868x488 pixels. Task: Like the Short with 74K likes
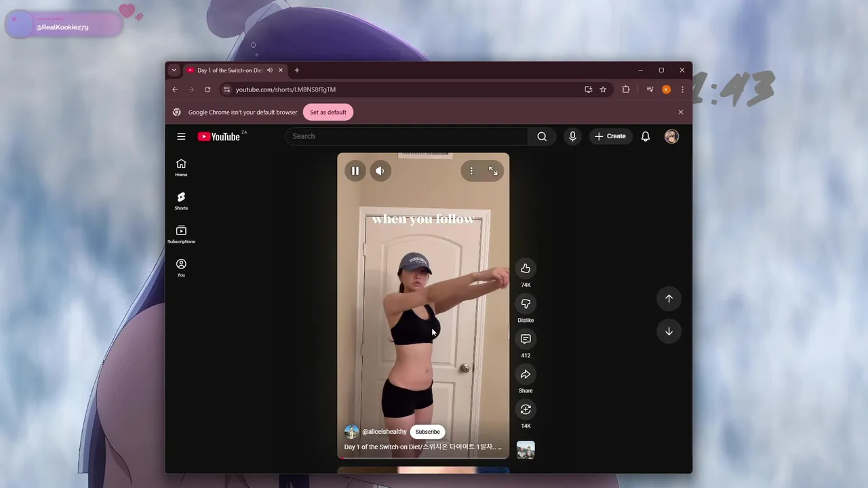[526, 268]
